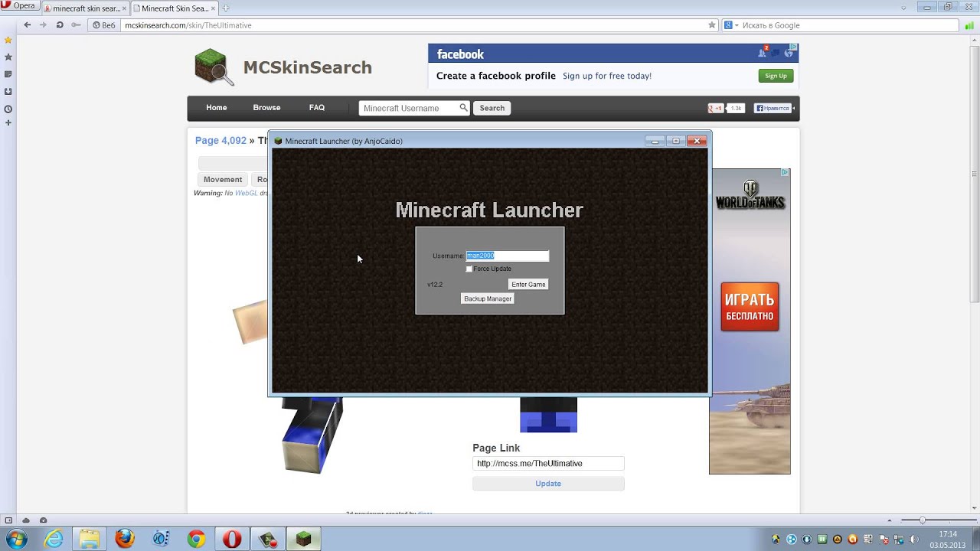Image resolution: width=980 pixels, height=551 pixels.
Task: Go to the Home menu item
Action: click(217, 108)
